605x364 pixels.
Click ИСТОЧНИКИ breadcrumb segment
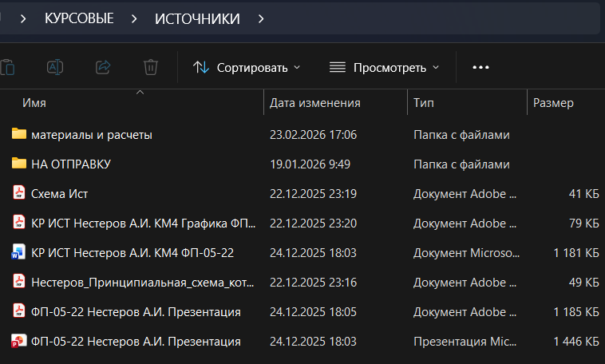(197, 18)
